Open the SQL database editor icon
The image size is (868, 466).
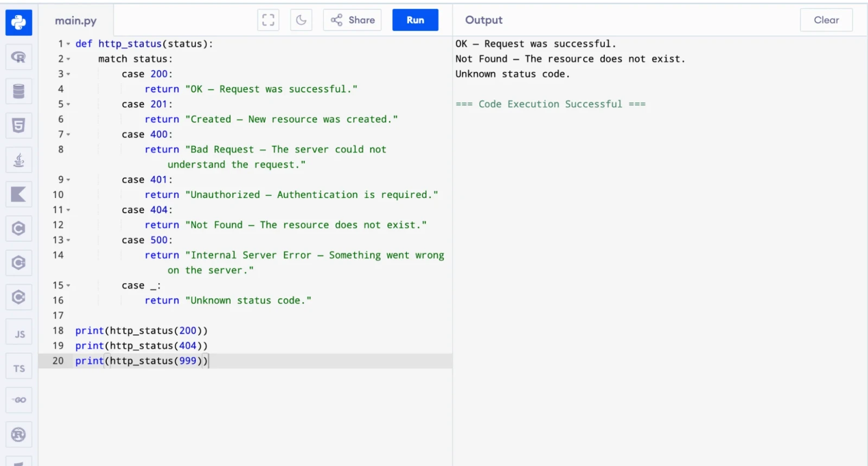pos(18,91)
